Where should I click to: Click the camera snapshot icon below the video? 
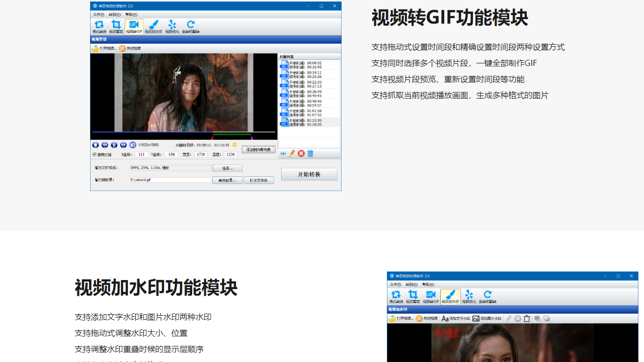coord(133,145)
